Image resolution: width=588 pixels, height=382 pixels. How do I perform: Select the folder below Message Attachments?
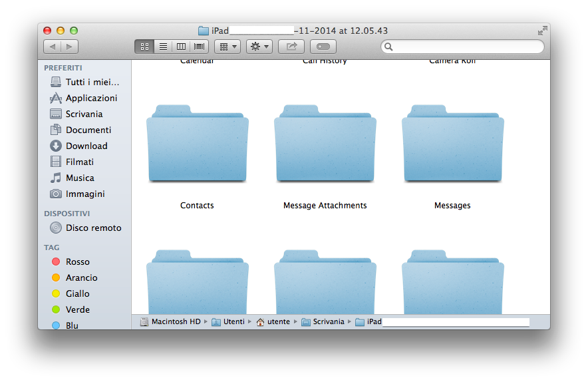325,282
